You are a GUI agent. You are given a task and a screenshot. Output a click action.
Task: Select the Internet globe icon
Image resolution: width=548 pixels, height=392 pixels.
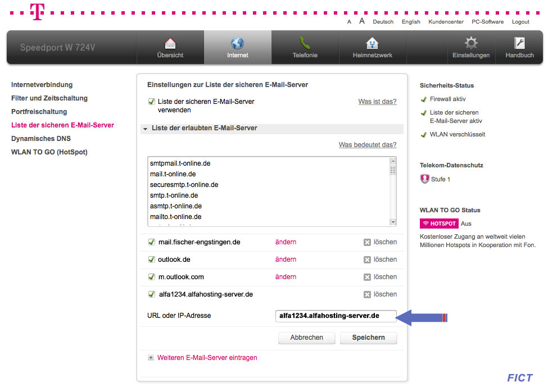(237, 43)
